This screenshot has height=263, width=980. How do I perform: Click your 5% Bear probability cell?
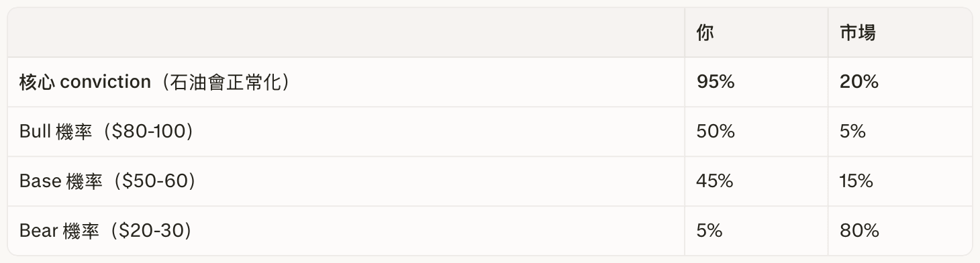[x=709, y=231]
